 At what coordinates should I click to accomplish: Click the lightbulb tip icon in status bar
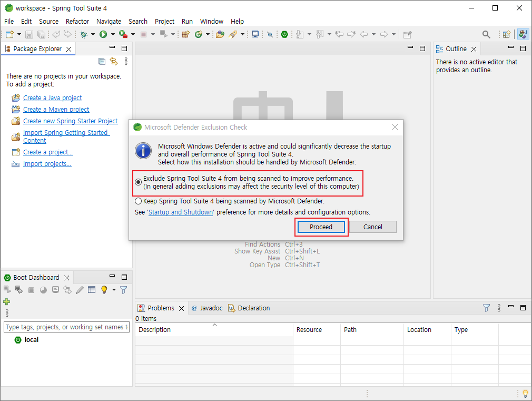pyautogui.click(x=525, y=394)
